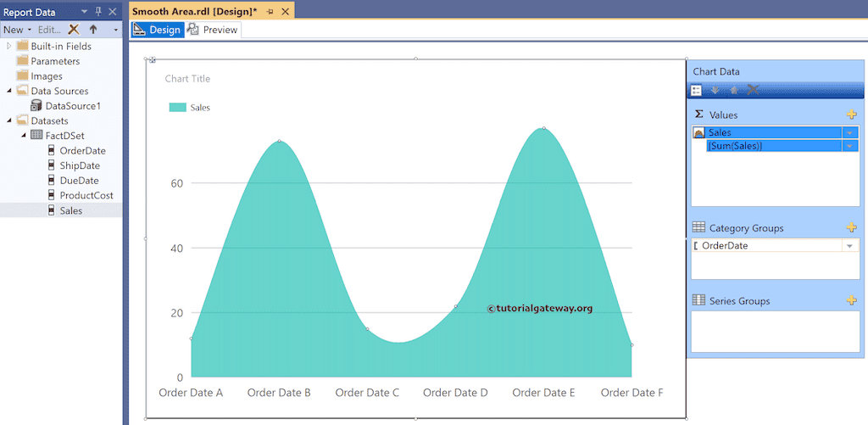The image size is (868, 425).
Task: Select the Sales series chart icon
Action: (x=699, y=132)
